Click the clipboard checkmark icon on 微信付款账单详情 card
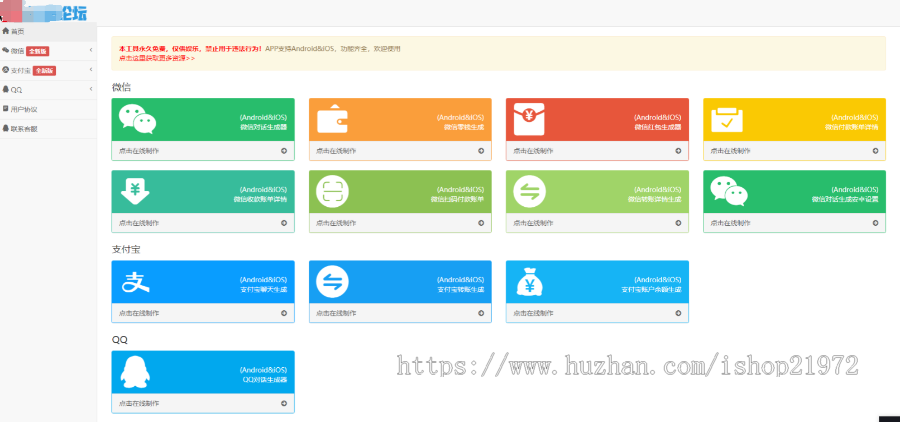The width and height of the screenshot is (900, 422). click(x=727, y=119)
